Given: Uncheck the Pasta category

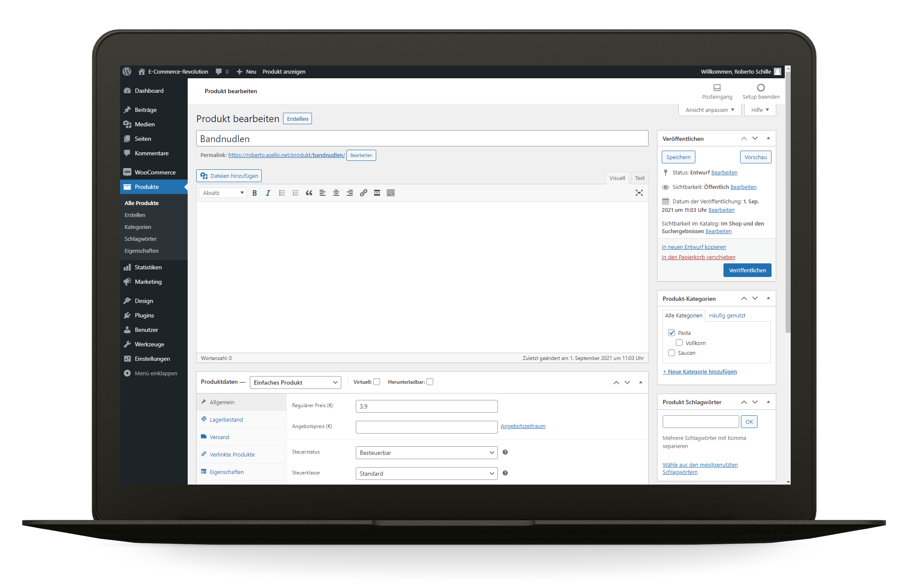Looking at the screenshot, I should [672, 333].
